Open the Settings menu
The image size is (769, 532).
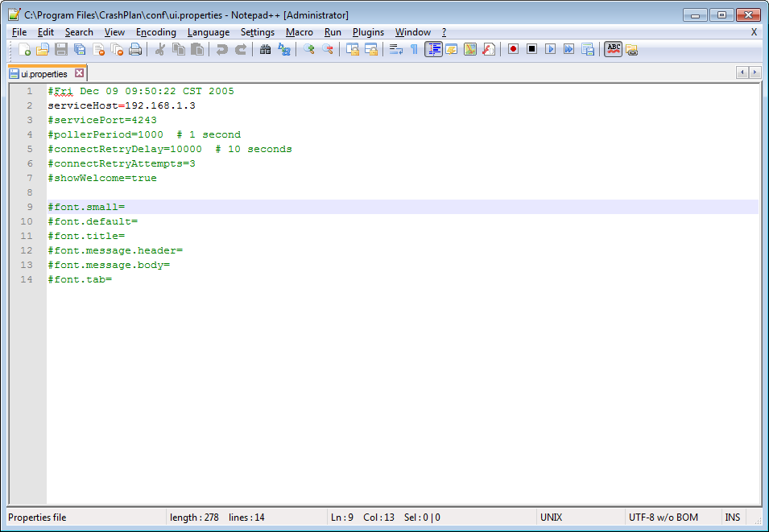(258, 32)
